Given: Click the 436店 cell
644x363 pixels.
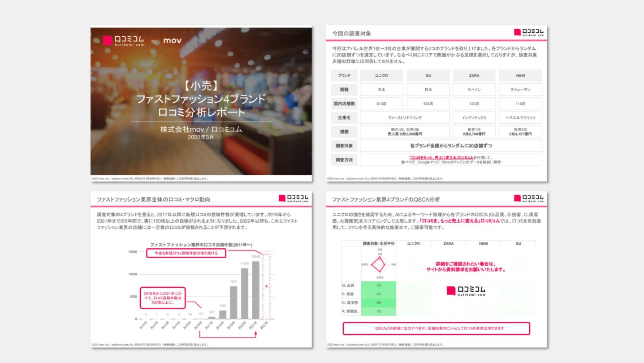Looking at the screenshot, I should point(428,104).
